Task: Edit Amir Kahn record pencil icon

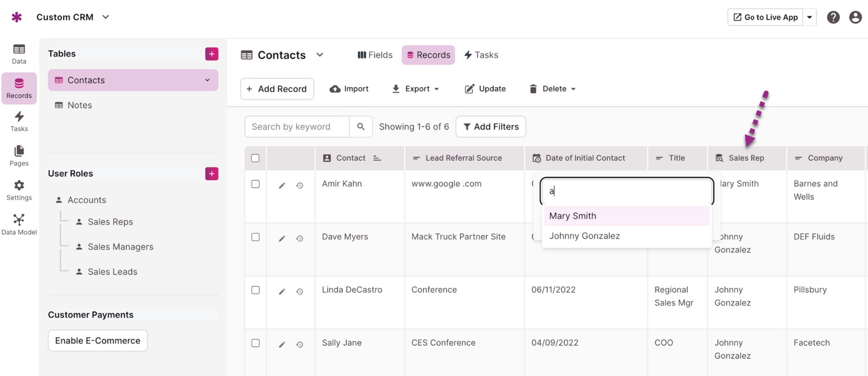Action: (x=282, y=186)
